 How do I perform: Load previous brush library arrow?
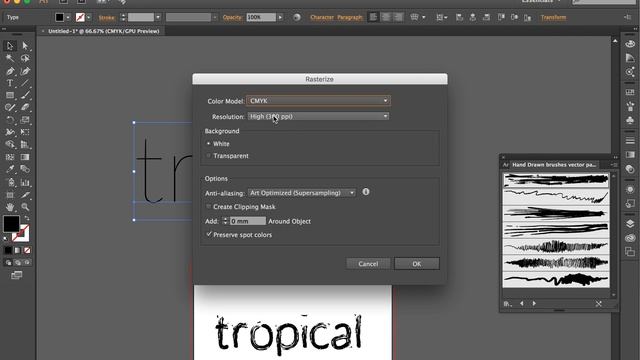coord(522,304)
